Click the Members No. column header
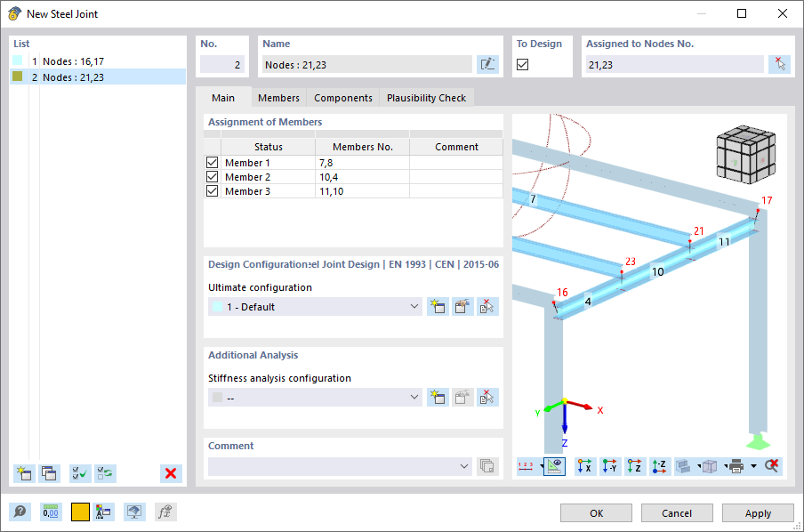Image resolution: width=804 pixels, height=532 pixels. coord(362,147)
